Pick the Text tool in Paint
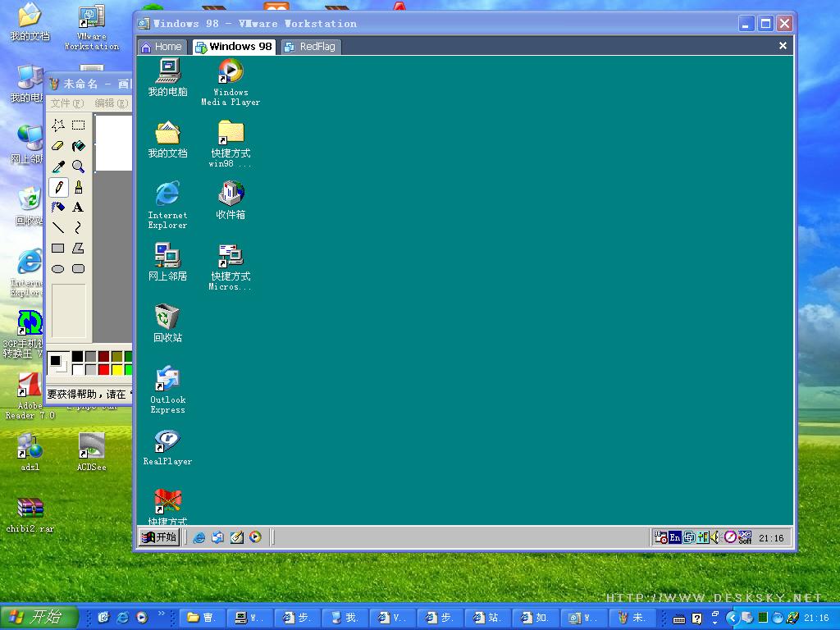The height and width of the screenshot is (630, 840). (78, 208)
